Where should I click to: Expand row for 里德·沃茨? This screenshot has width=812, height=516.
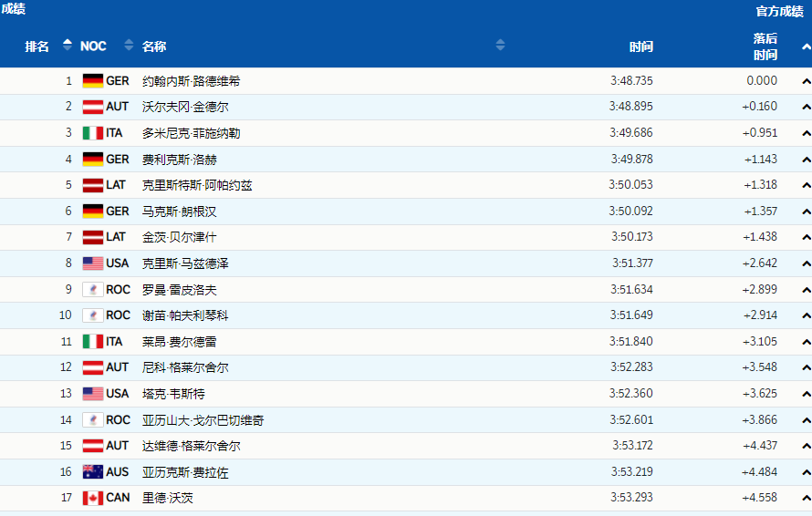coord(806,499)
